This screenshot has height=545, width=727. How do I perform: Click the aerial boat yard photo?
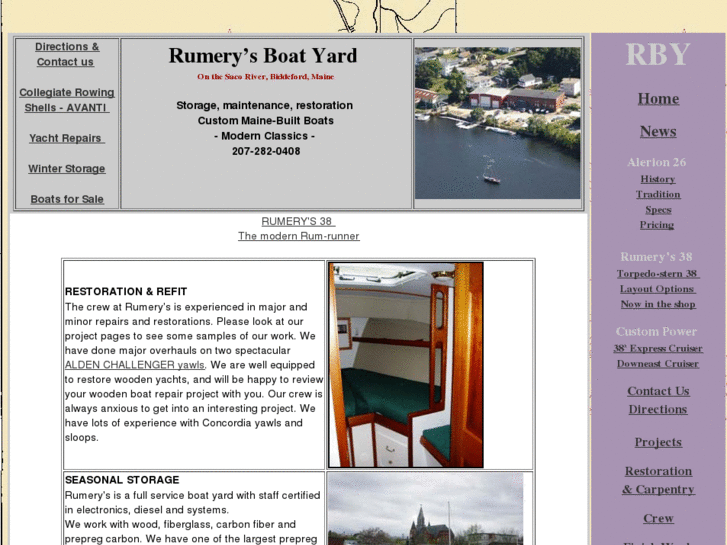click(497, 122)
